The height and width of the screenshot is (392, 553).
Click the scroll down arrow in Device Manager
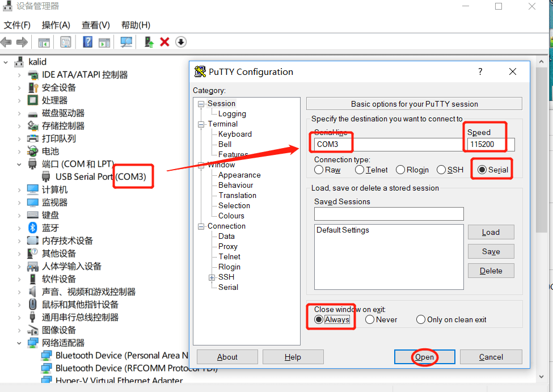541,377
